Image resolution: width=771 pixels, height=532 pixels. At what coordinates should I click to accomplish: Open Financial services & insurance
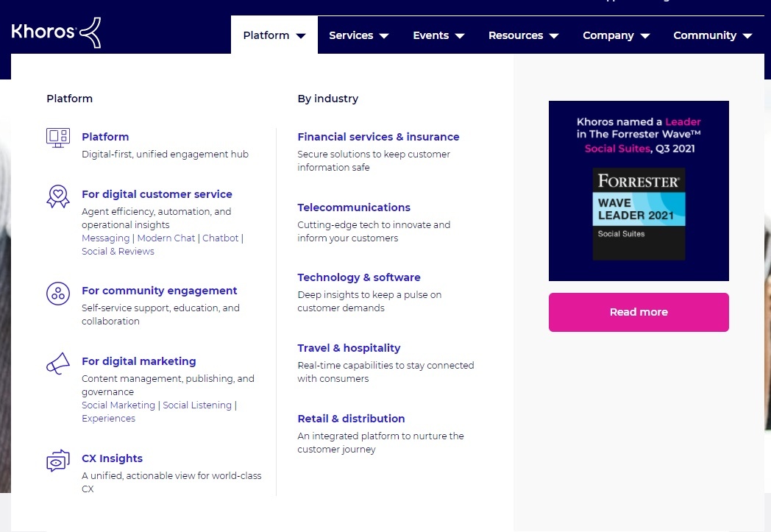(379, 137)
